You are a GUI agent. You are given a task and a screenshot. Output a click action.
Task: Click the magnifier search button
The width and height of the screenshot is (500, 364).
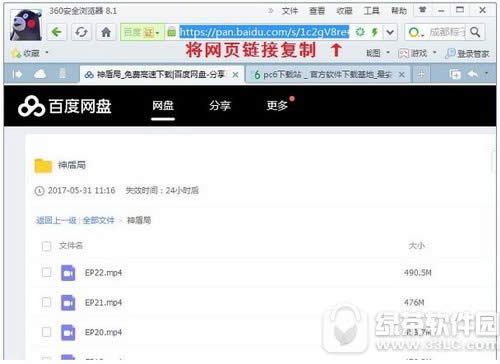point(475,32)
